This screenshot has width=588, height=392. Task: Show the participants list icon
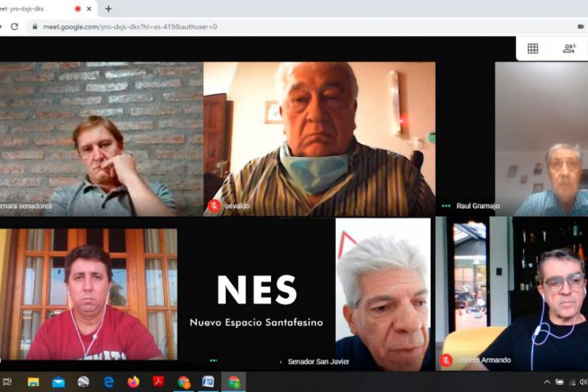569,48
